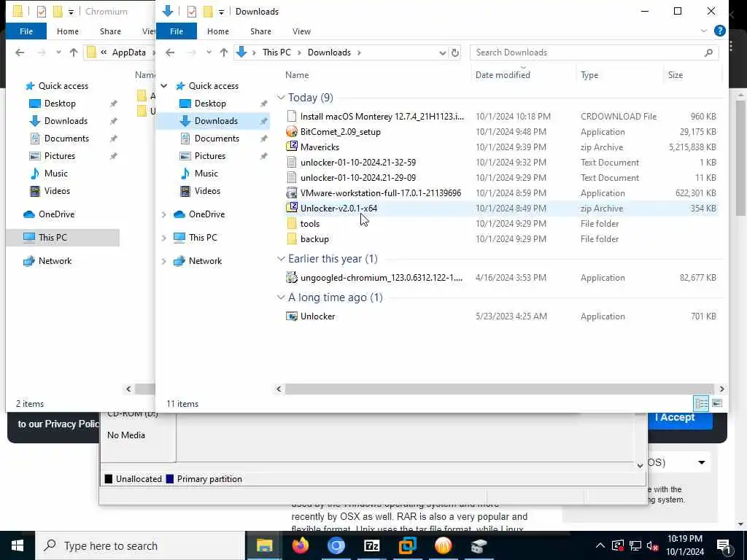Open 7-Zip from the taskbar
This screenshot has width=747, height=560.
pos(371,545)
